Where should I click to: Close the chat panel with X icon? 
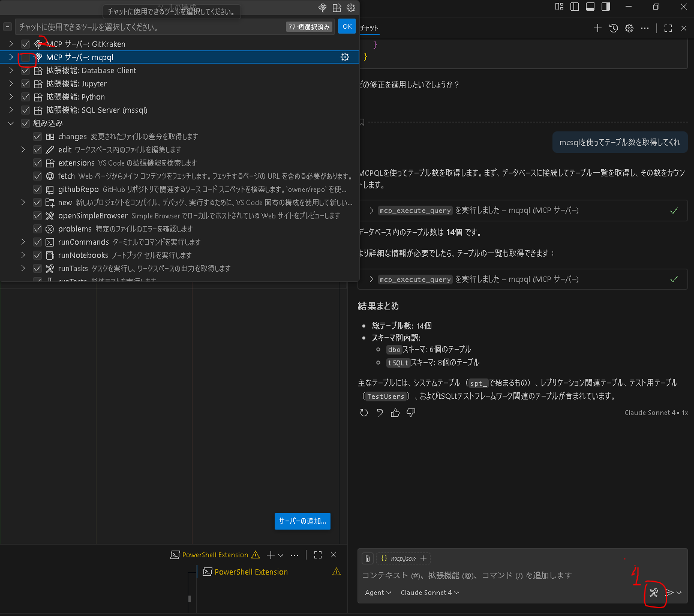(x=684, y=28)
